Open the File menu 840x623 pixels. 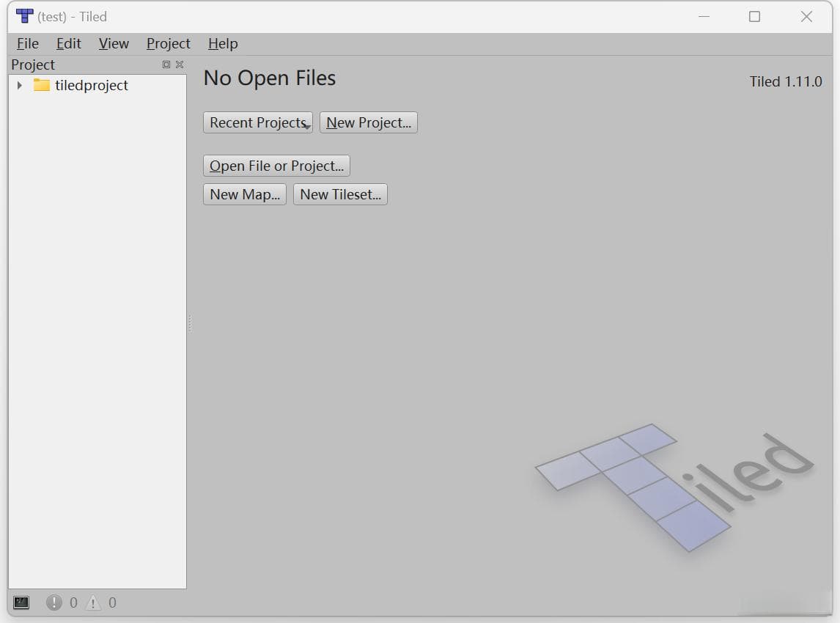(27, 43)
